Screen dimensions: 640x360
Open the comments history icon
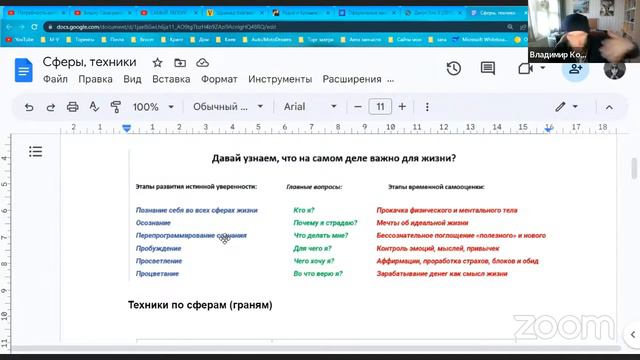click(x=488, y=68)
